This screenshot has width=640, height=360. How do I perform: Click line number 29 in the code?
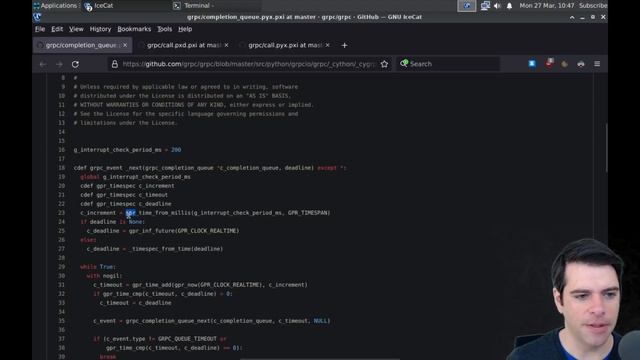point(61,267)
